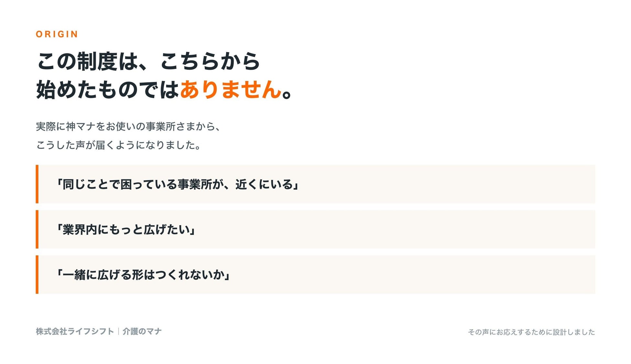
Task: Click the footer text 株式会社ライフシフト
Action: [x=75, y=332]
